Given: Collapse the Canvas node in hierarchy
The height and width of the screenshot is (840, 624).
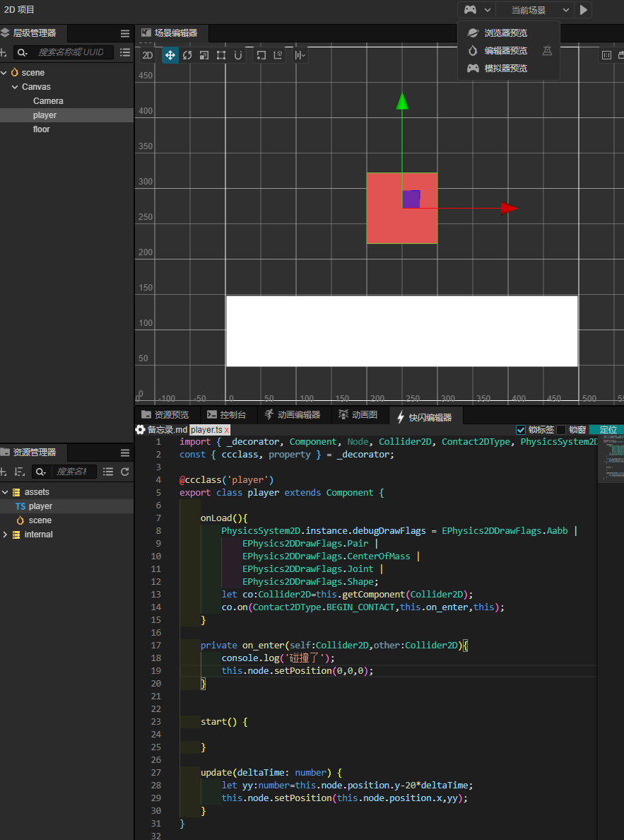Looking at the screenshot, I should (15, 87).
